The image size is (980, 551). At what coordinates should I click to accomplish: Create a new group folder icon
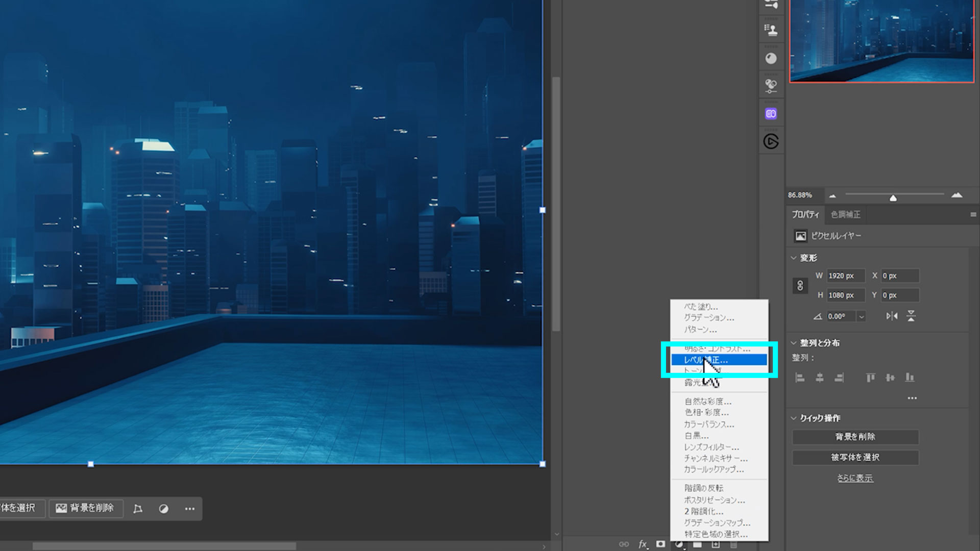(x=697, y=545)
